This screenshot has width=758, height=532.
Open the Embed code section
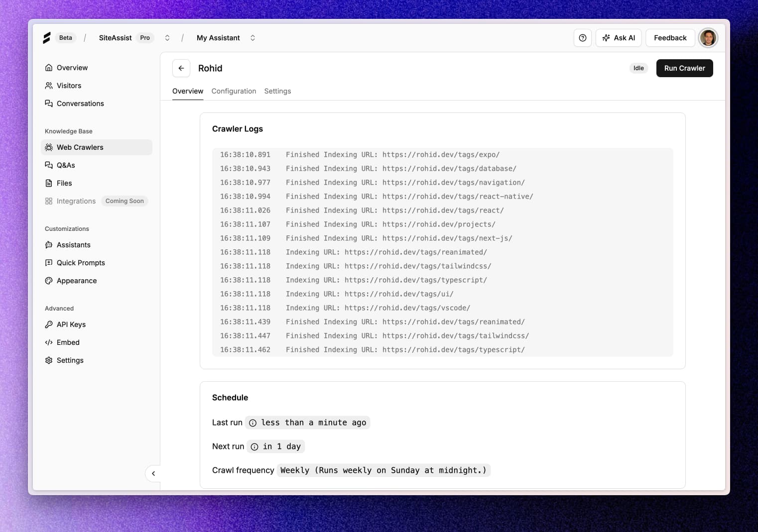coord(68,342)
